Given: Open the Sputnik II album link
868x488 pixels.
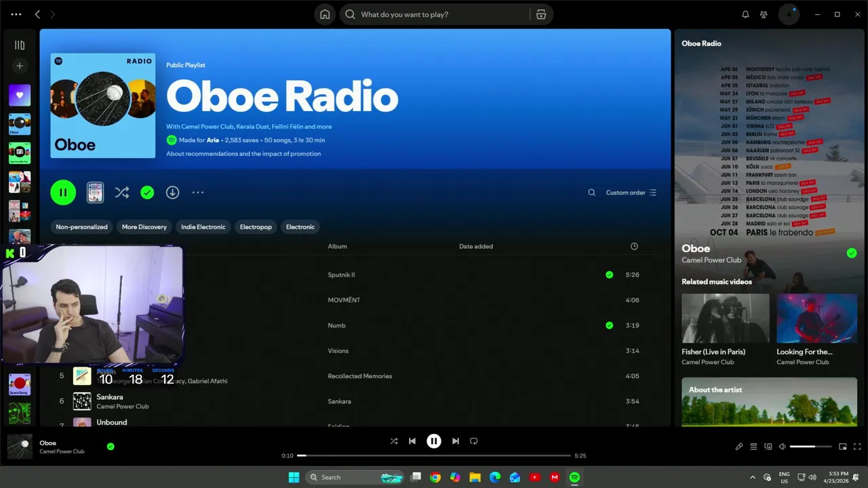Looking at the screenshot, I should [341, 274].
